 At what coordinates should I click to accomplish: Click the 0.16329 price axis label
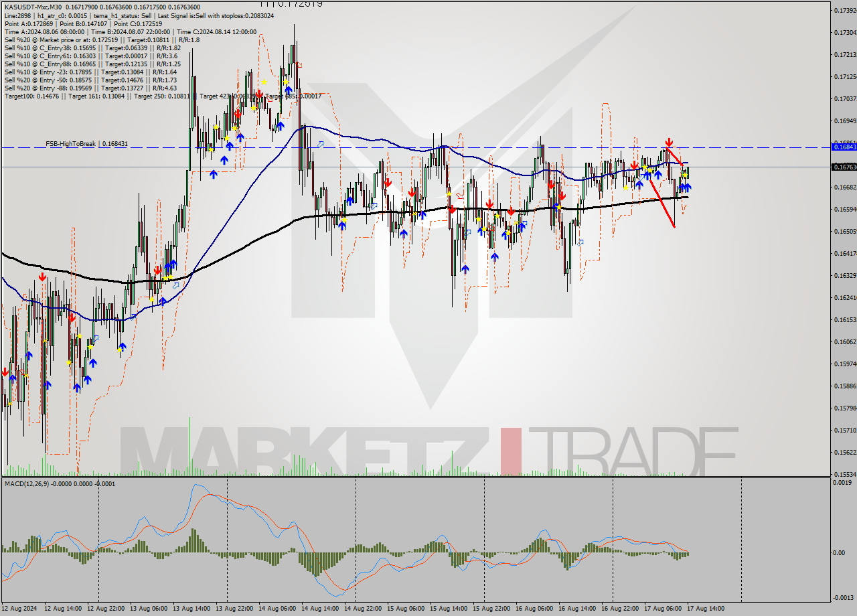click(844, 275)
